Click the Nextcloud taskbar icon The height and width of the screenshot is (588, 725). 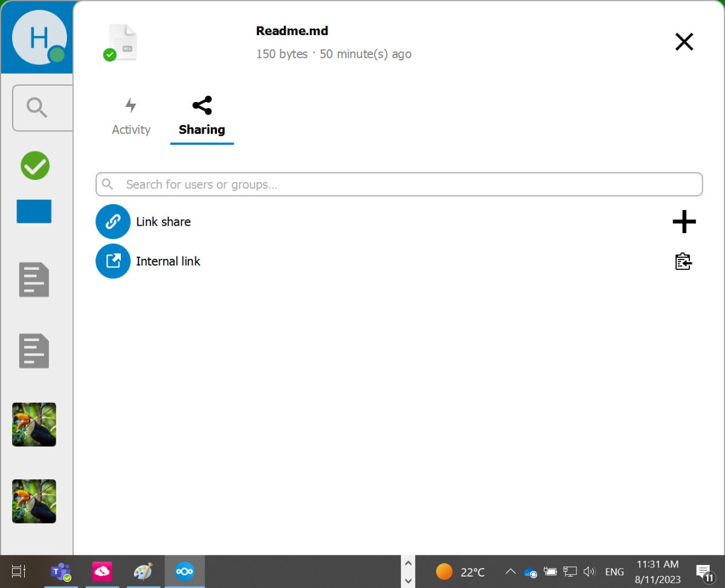click(x=184, y=571)
